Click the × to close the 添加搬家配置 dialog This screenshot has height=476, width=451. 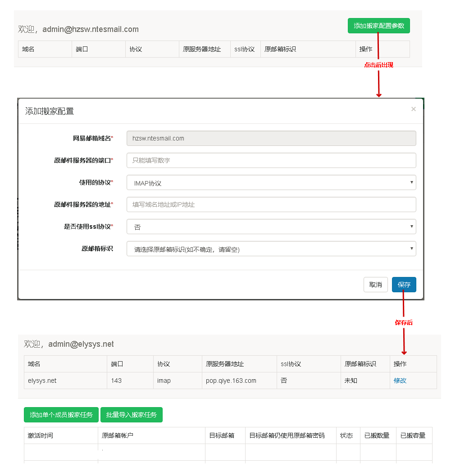413,109
